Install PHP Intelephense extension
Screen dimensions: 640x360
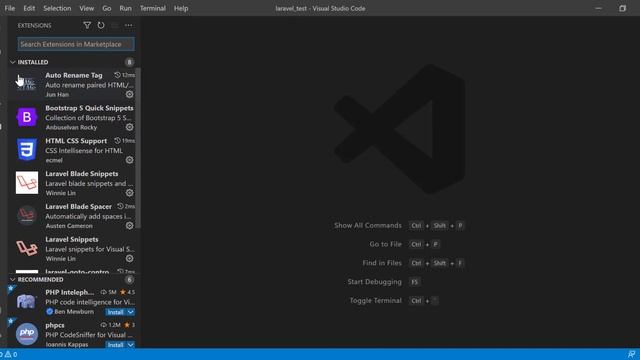tap(116, 312)
